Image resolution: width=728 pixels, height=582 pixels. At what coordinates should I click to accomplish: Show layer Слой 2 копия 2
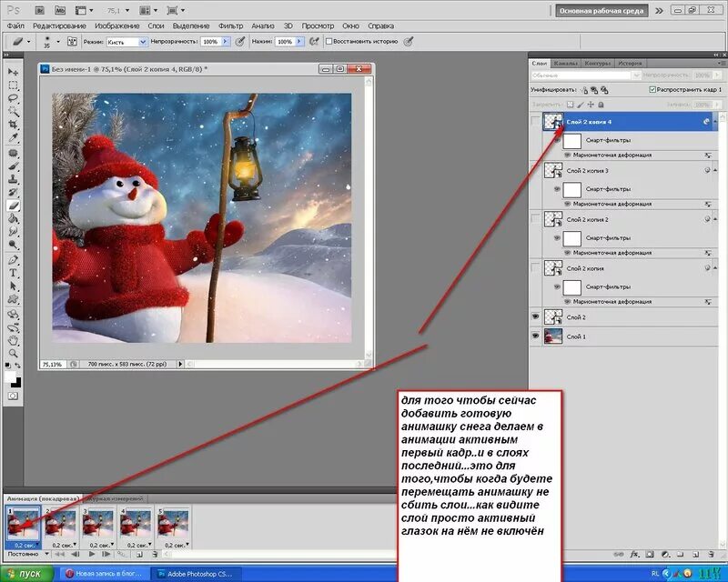click(x=535, y=218)
